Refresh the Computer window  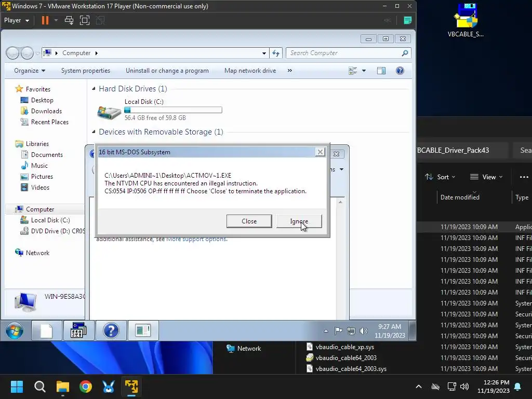(276, 54)
